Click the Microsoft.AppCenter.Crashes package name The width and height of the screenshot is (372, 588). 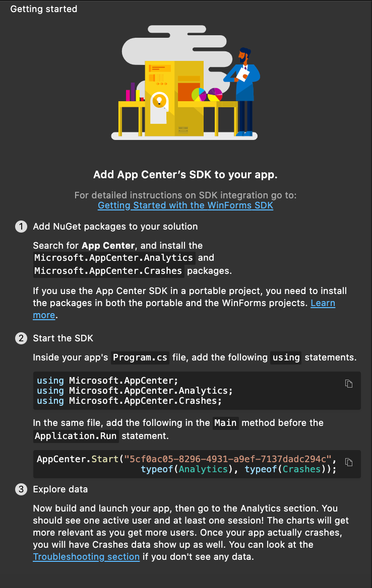point(108,271)
